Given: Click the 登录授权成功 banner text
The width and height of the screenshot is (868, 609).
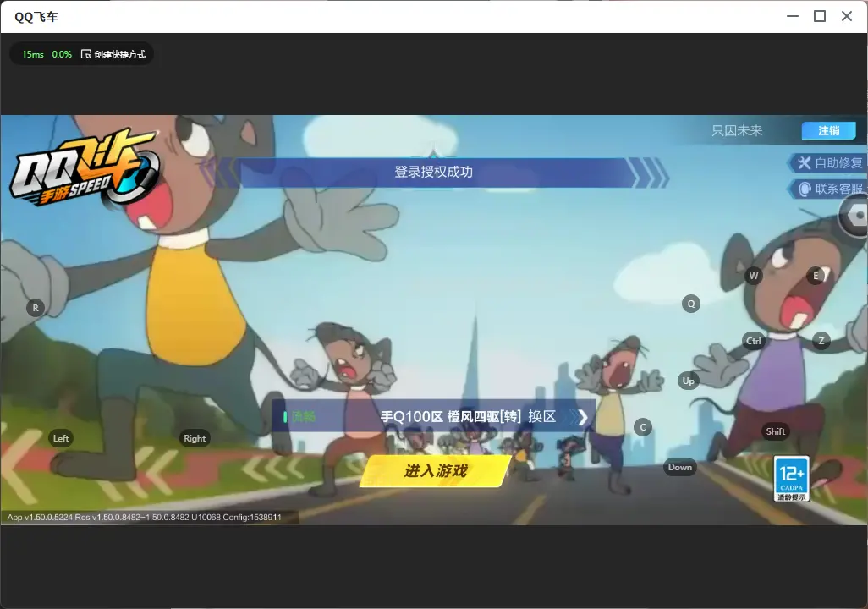Looking at the screenshot, I should [433, 172].
